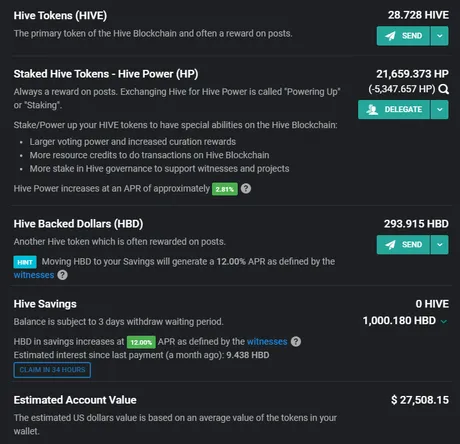Click the paper plane icon on the HIVE Send button
460x444 pixels.
point(390,36)
